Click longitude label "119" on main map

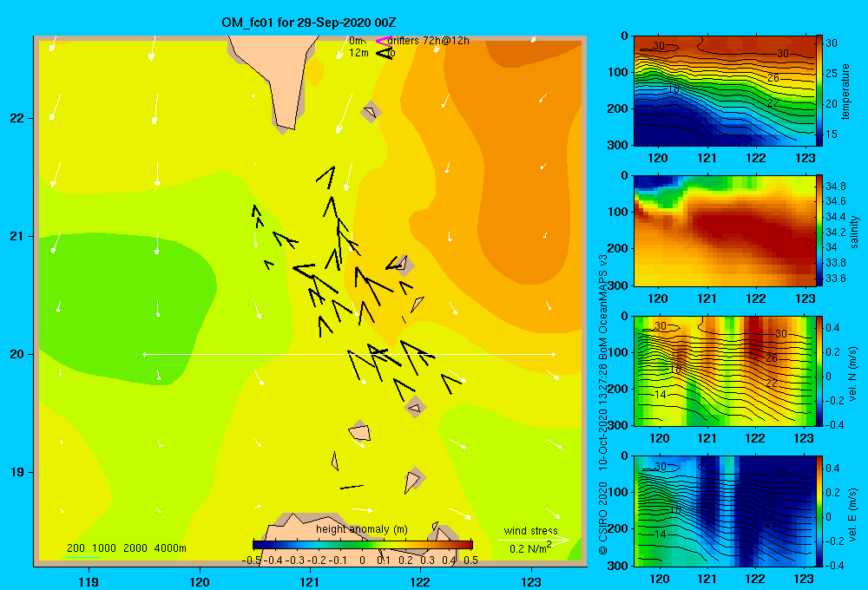(89, 581)
